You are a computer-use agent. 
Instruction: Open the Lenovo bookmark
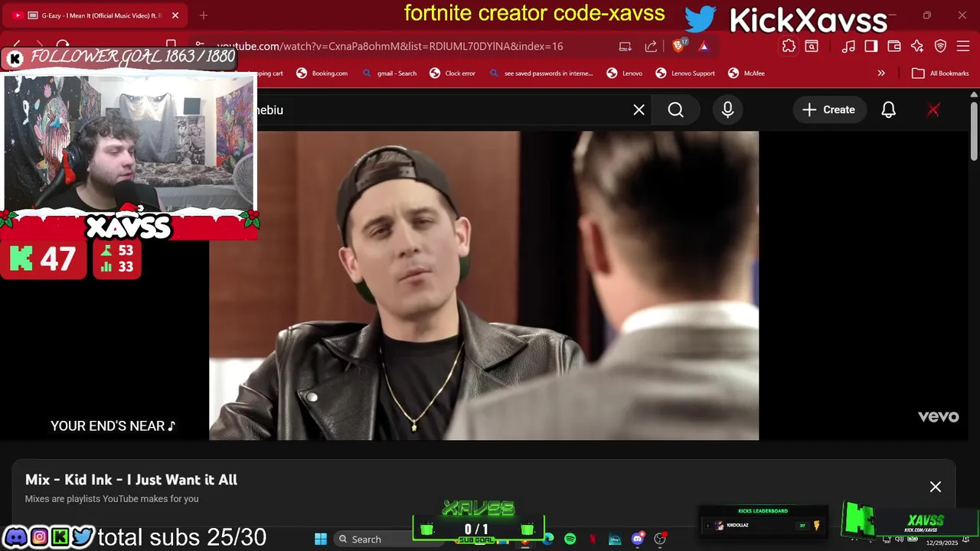tap(624, 73)
